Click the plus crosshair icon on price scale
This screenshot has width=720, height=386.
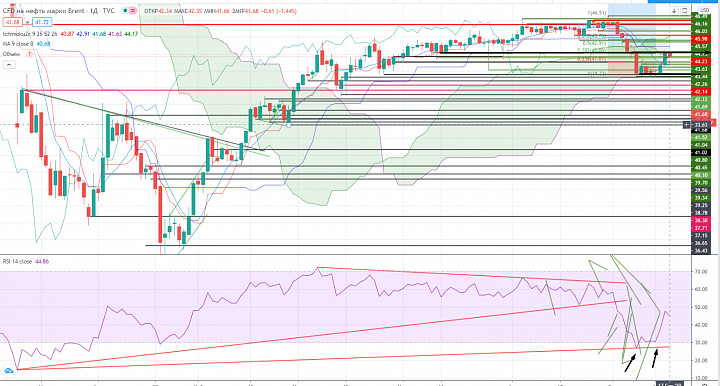[686, 124]
